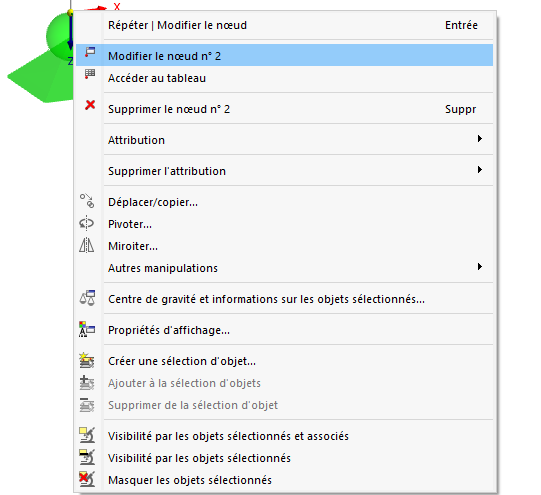Select Visibilité par les objets sélectionnés et associés
Image resolution: width=541 pixels, height=495 pixels.
tap(284, 436)
